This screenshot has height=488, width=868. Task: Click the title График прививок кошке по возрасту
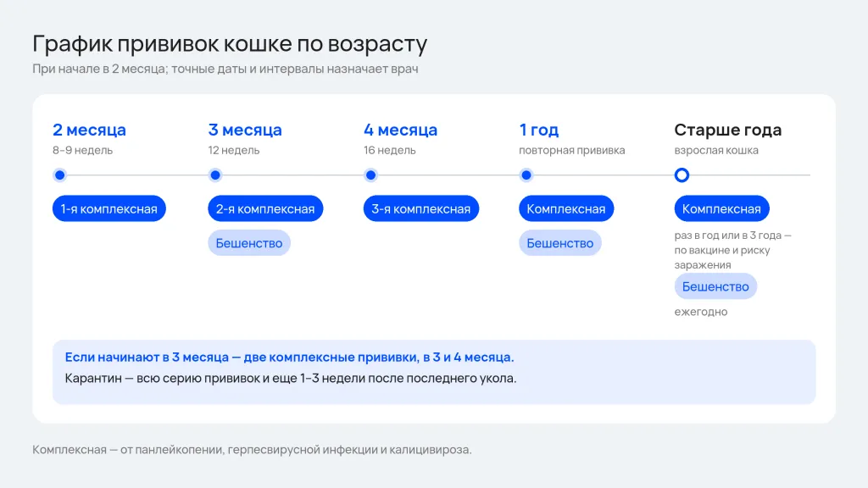click(x=230, y=44)
